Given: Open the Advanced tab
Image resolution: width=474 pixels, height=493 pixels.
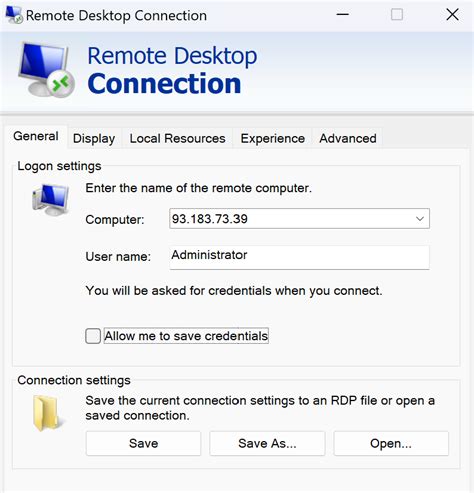Looking at the screenshot, I should click(x=348, y=138).
